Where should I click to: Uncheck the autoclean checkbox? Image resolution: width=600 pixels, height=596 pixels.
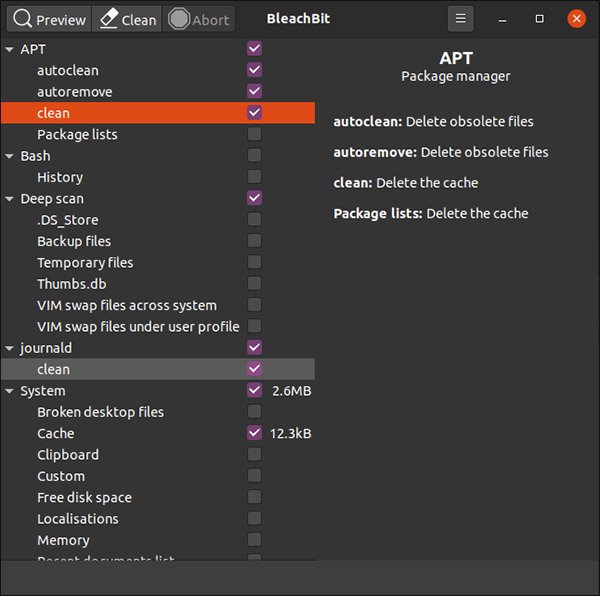(x=254, y=70)
